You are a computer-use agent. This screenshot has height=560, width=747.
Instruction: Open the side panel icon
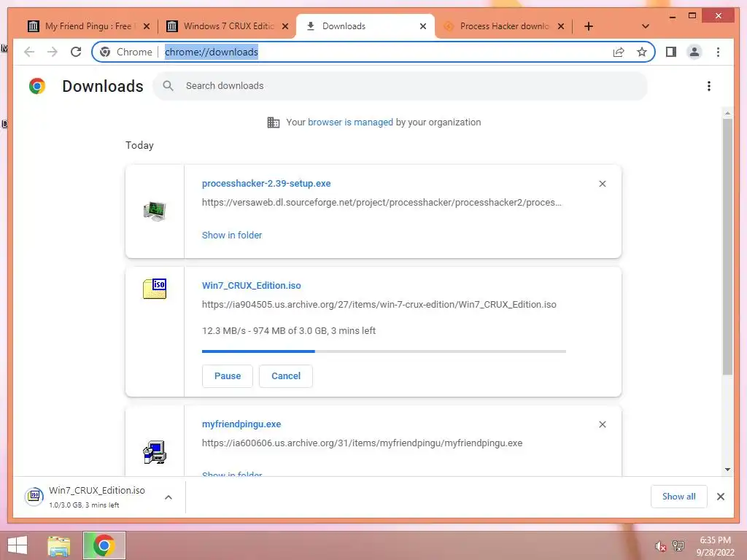pyautogui.click(x=671, y=52)
